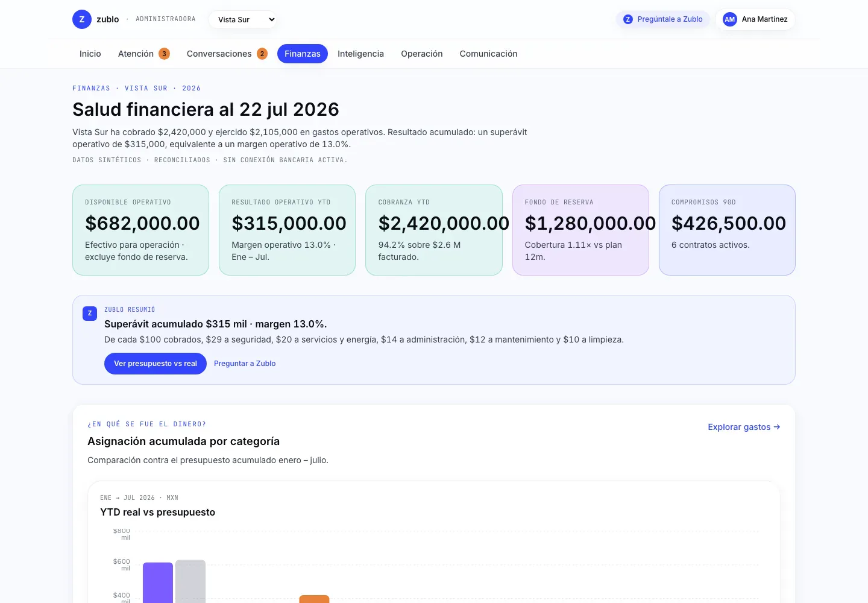This screenshot has width=868, height=603.
Task: Select the Resultado Operativo YTD card
Action: tap(287, 230)
